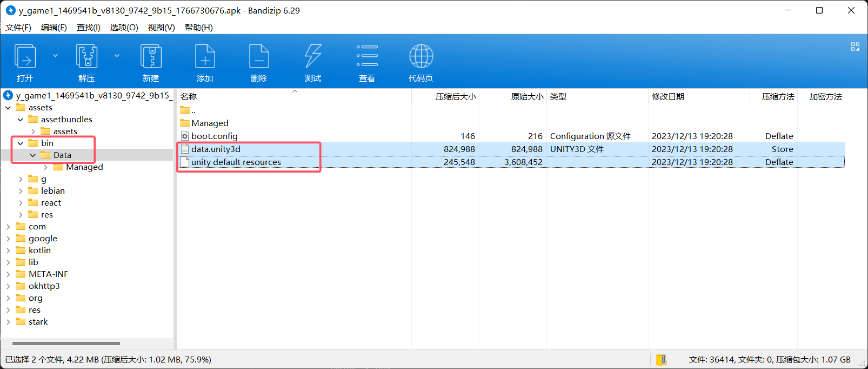The image size is (868, 369).
Task: Click the archive info icon in the status bar
Action: (x=661, y=360)
